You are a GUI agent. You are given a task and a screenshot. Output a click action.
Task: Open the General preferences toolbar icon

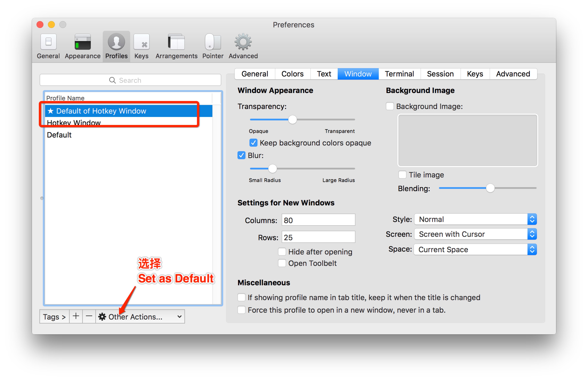48,46
